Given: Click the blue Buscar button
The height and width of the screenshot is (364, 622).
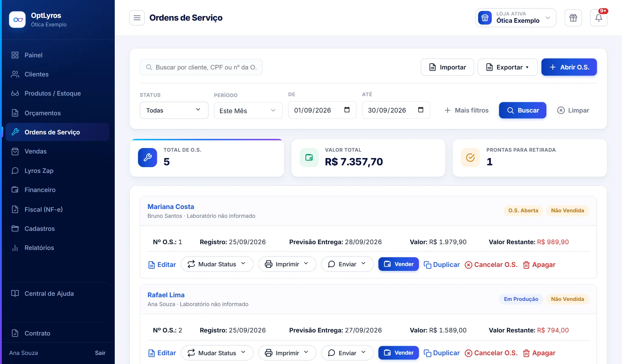Looking at the screenshot, I should (522, 110).
